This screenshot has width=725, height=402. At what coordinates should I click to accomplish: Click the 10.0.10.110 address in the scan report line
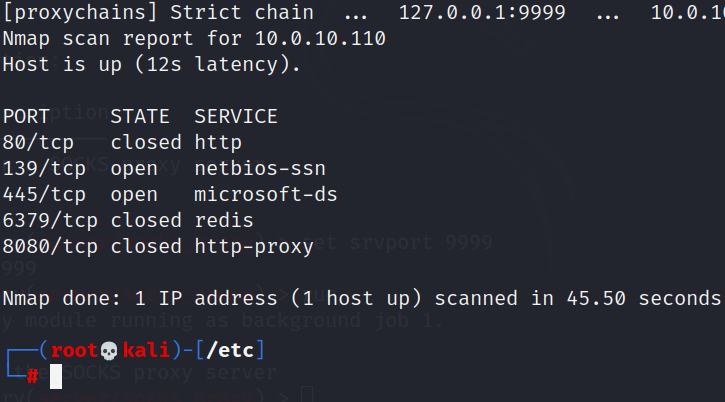[x=327, y=39]
